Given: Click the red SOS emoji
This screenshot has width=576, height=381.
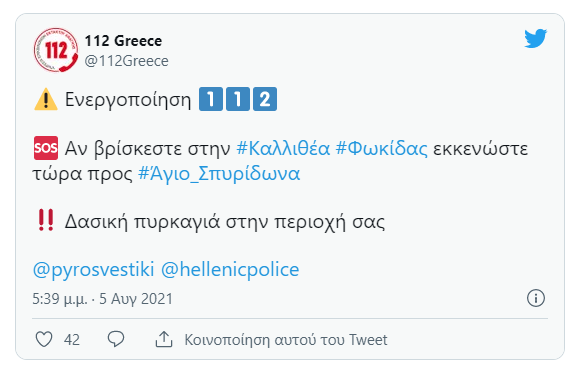Looking at the screenshot, I should pos(46,148).
